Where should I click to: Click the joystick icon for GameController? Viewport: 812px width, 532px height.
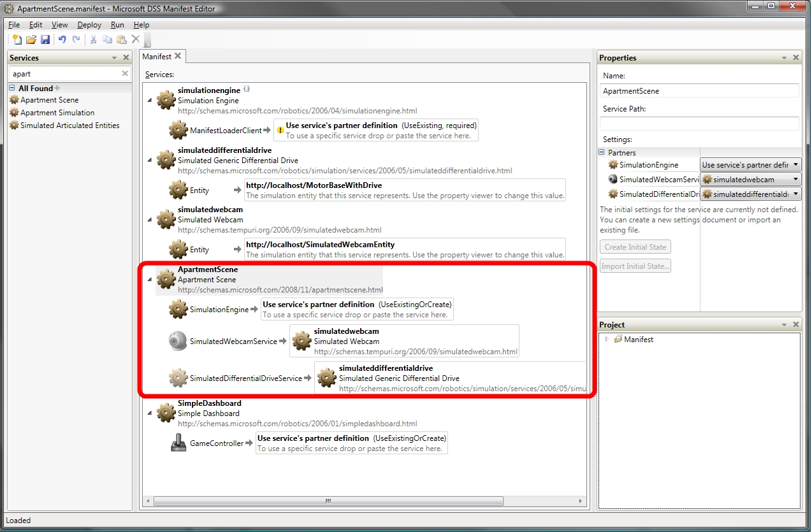[x=178, y=443]
